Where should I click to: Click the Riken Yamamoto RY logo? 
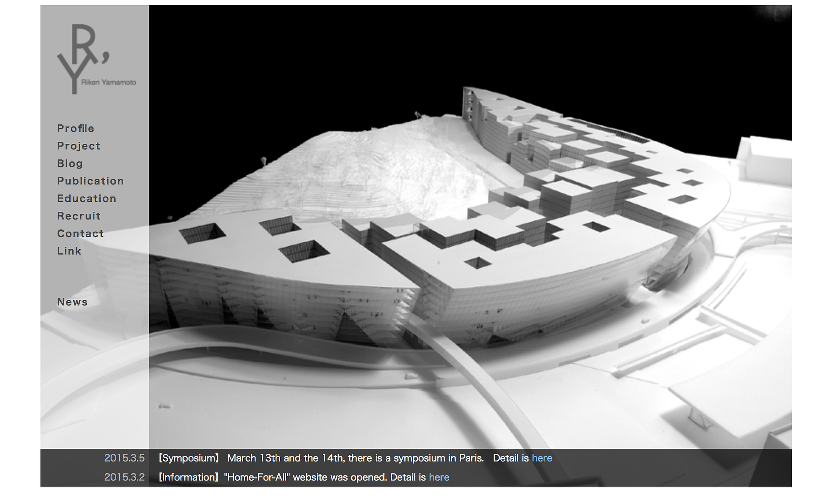96,59
